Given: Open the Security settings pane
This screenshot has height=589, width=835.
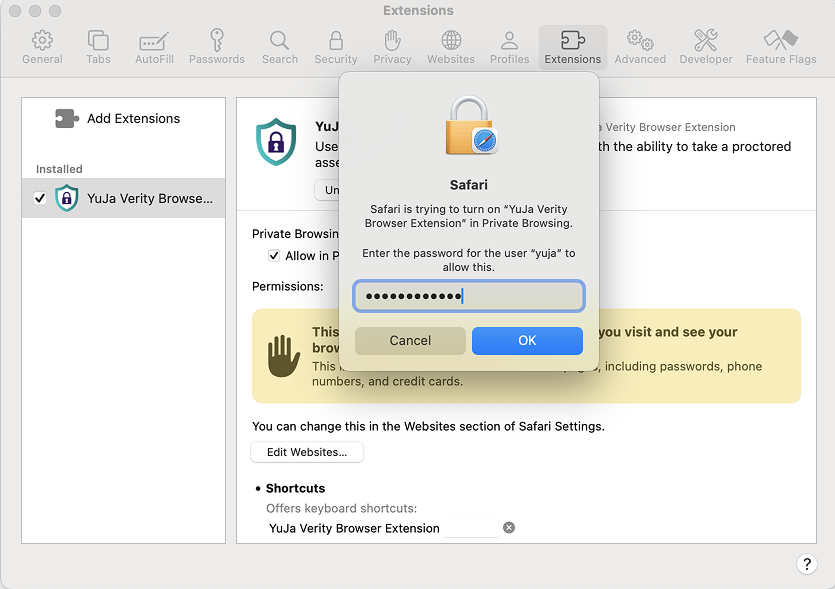Looking at the screenshot, I should point(335,47).
